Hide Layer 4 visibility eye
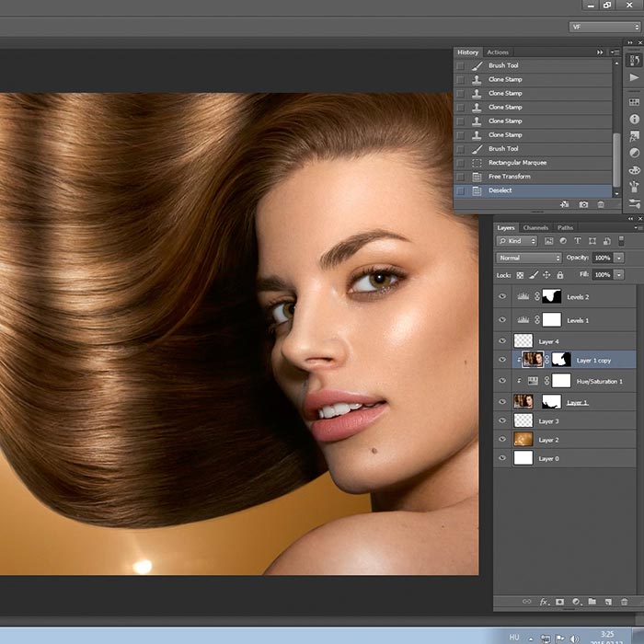 [502, 341]
